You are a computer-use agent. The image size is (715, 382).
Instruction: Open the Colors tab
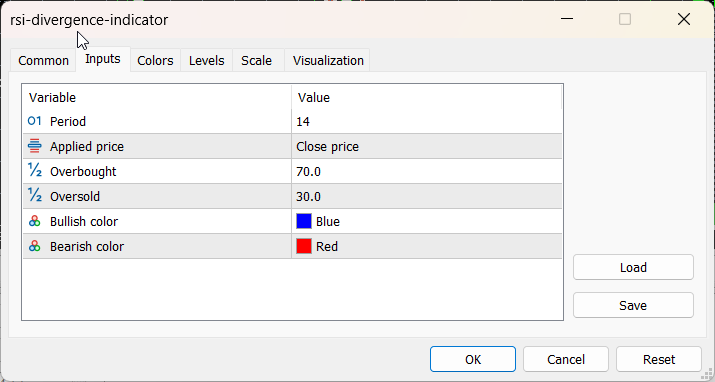pos(155,61)
